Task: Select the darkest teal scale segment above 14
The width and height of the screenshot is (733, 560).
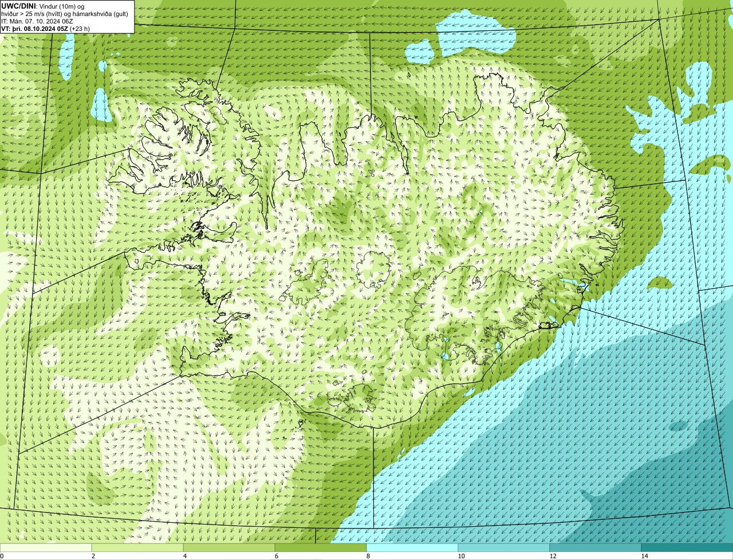Action: pos(687,547)
